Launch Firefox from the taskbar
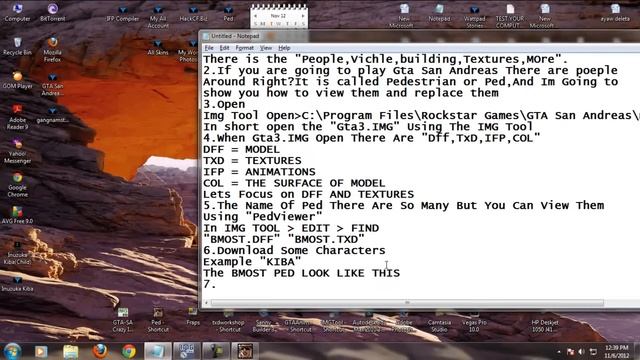 pos(100,351)
